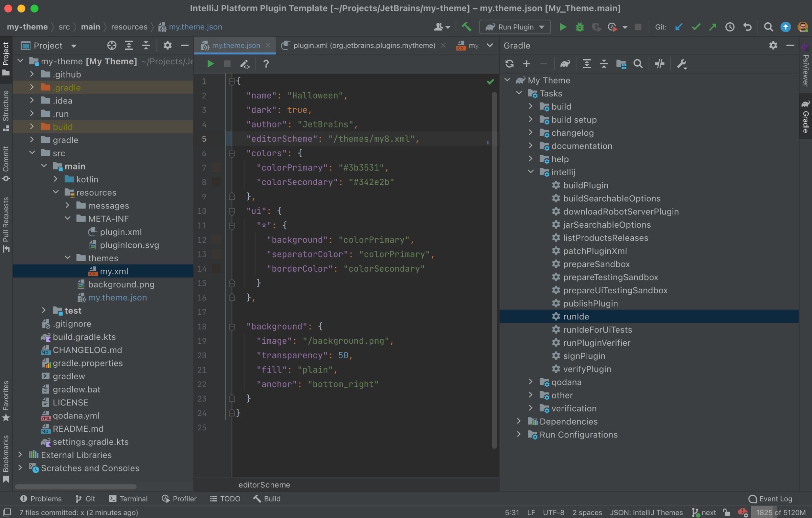812x518 pixels.
Task: Collapse the src folder
Action: pyautogui.click(x=32, y=153)
